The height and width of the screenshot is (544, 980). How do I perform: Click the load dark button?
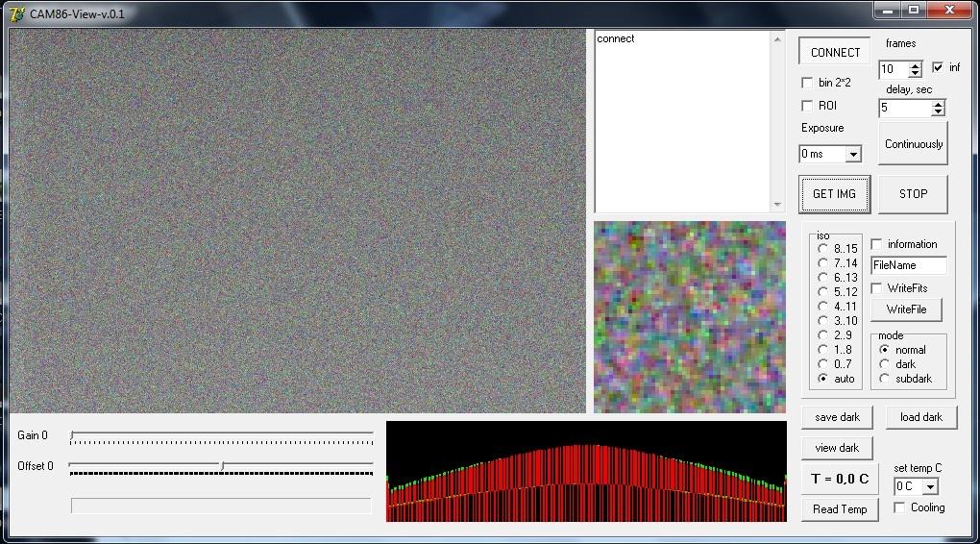[921, 417]
